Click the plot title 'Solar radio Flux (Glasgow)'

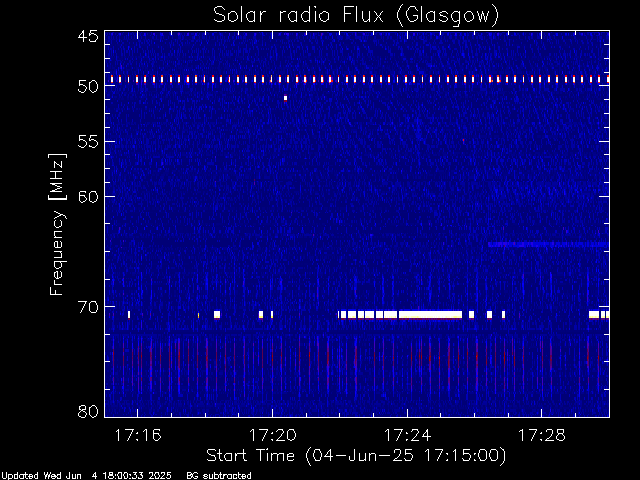[x=356, y=16]
